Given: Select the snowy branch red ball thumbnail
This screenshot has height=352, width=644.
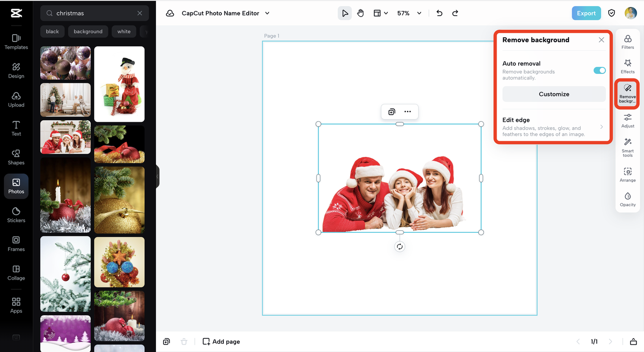Looking at the screenshot, I should pos(65,274).
